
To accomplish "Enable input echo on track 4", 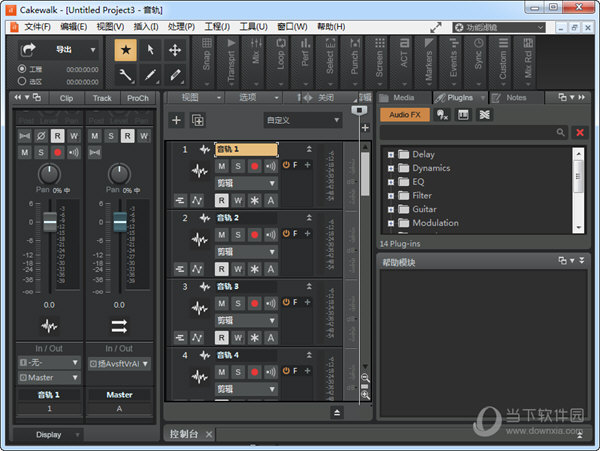I will tap(271, 372).
